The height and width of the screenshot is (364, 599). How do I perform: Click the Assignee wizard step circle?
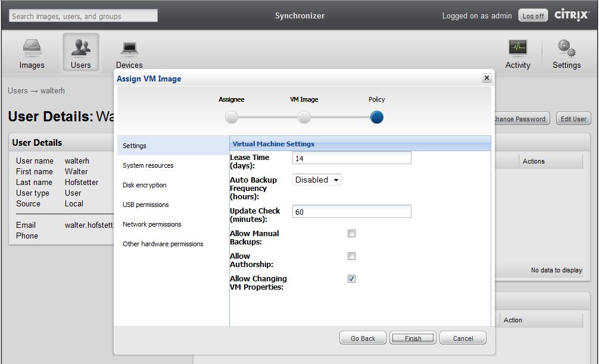[x=232, y=118]
